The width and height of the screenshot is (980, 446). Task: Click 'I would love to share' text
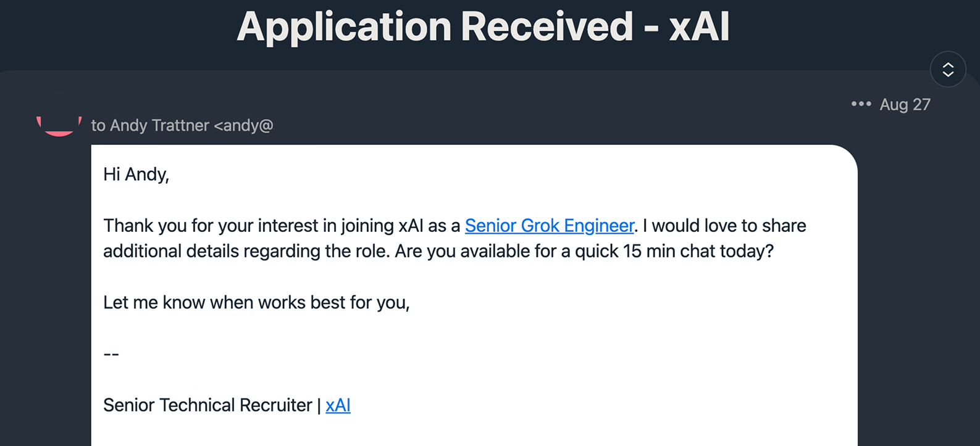[x=724, y=226]
